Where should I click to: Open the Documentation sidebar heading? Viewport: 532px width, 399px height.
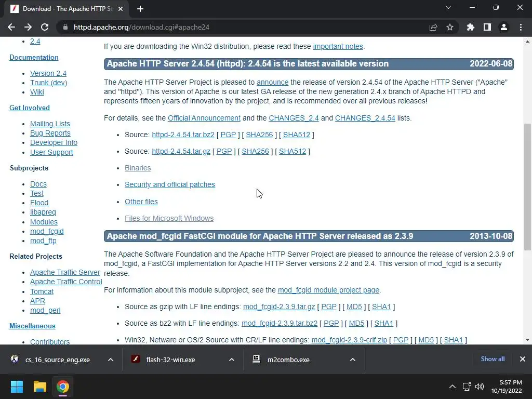pos(34,57)
